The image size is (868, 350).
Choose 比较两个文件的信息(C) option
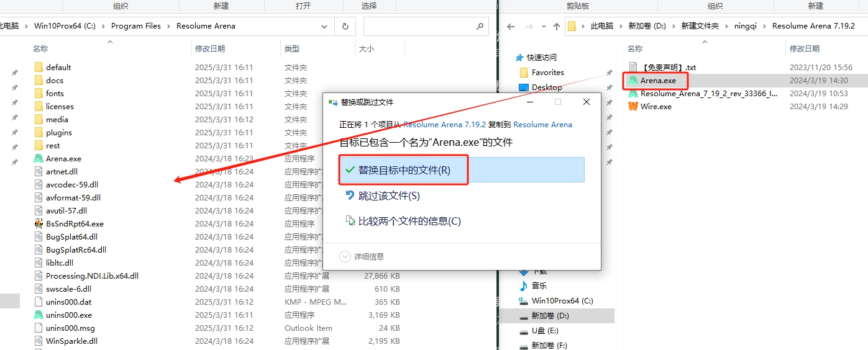pyautogui.click(x=462, y=221)
